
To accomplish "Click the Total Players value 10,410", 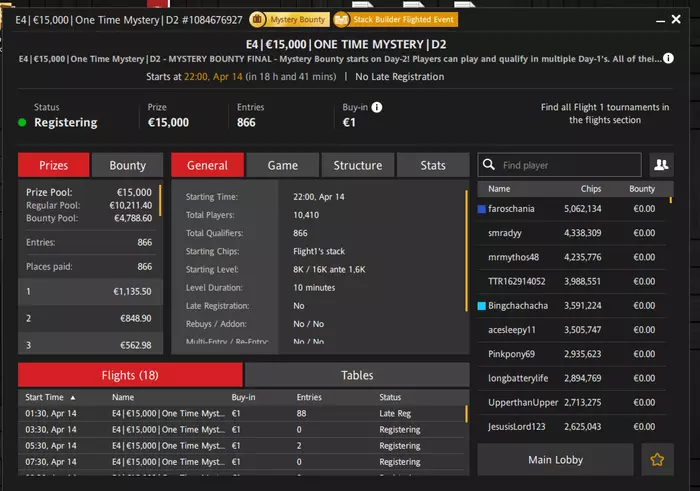I will point(306,215).
